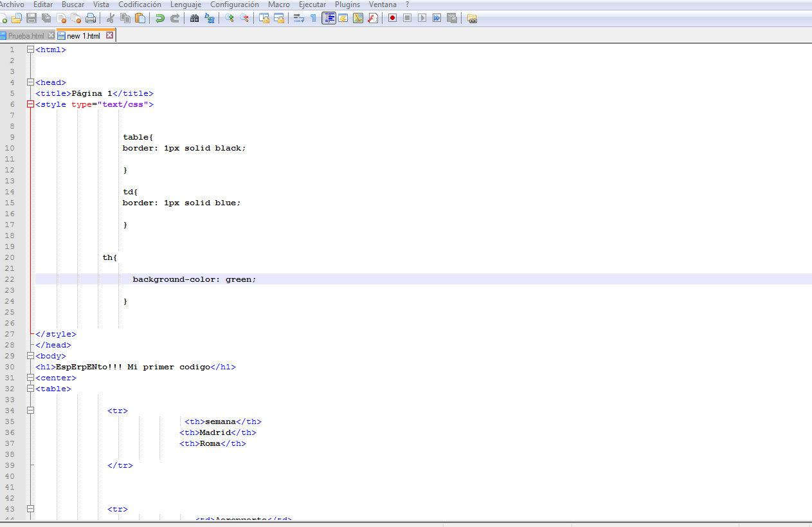The image size is (812, 527).
Task: Toggle vertical scroll synchronization
Action: [x=264, y=18]
